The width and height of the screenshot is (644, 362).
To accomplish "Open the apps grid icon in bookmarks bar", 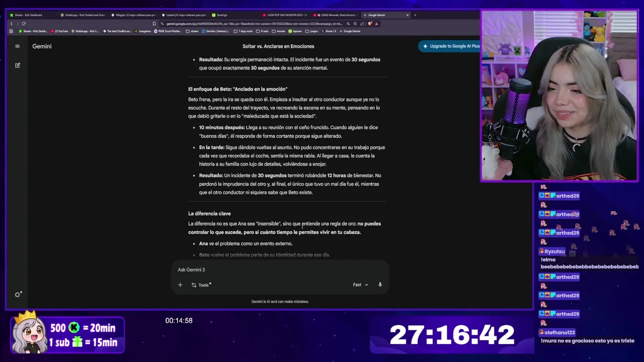I will [11, 31].
